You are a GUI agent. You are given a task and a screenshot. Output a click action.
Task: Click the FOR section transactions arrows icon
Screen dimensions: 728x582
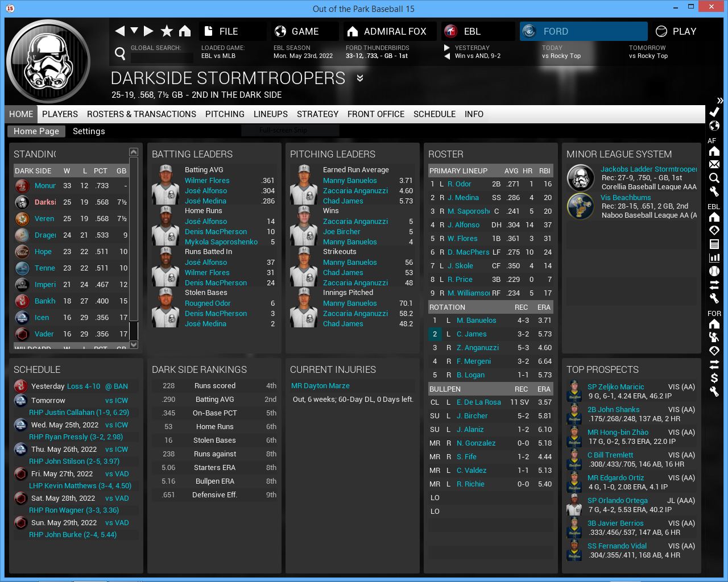pyautogui.click(x=714, y=364)
